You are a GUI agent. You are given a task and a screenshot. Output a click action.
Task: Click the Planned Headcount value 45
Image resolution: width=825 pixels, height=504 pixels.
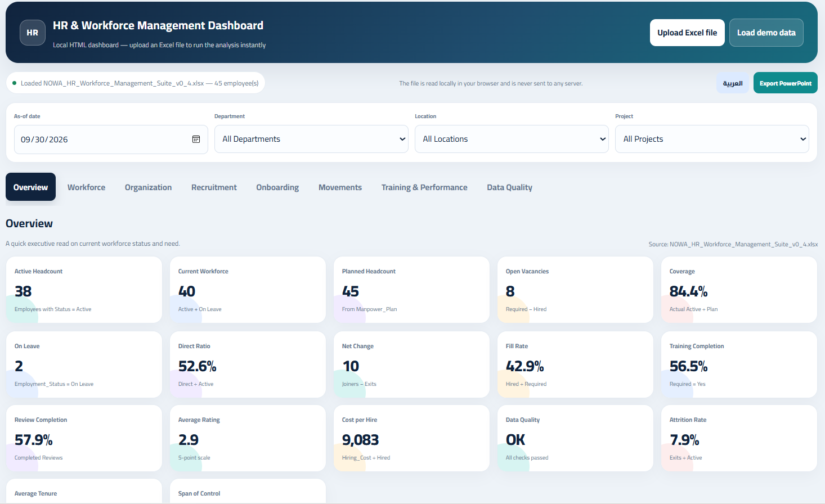[x=351, y=291]
